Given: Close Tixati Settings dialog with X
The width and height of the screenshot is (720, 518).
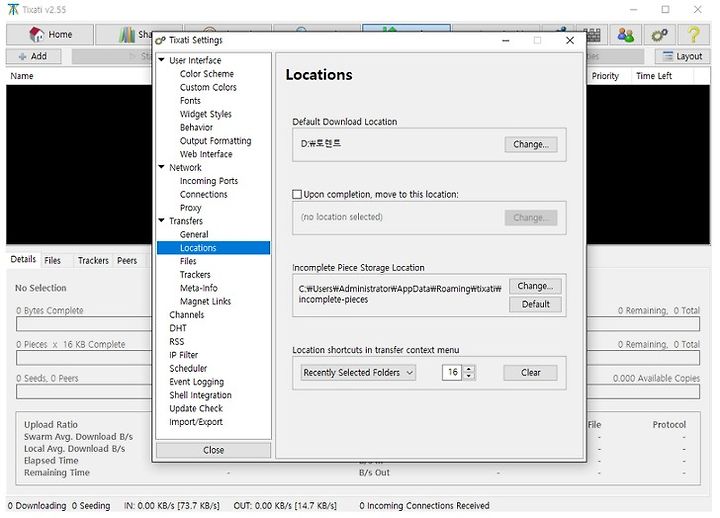Looking at the screenshot, I should click(570, 40).
